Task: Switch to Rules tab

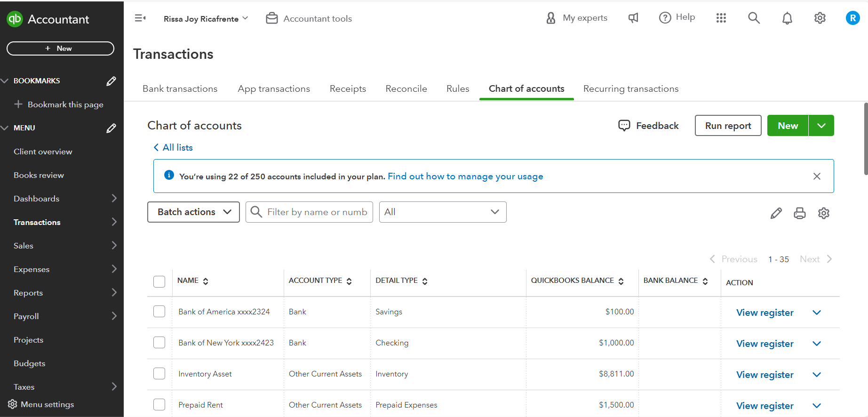Action: (x=458, y=88)
